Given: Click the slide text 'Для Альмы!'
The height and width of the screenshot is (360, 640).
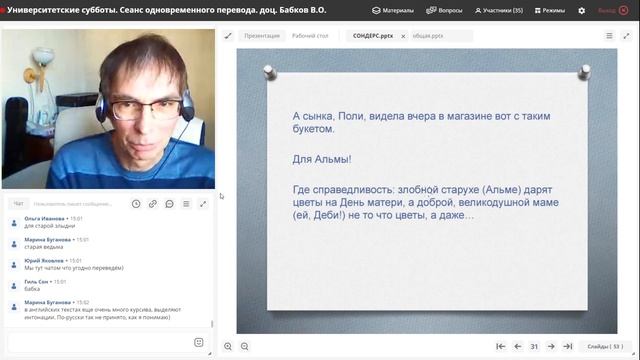Looking at the screenshot, I should click(322, 159).
